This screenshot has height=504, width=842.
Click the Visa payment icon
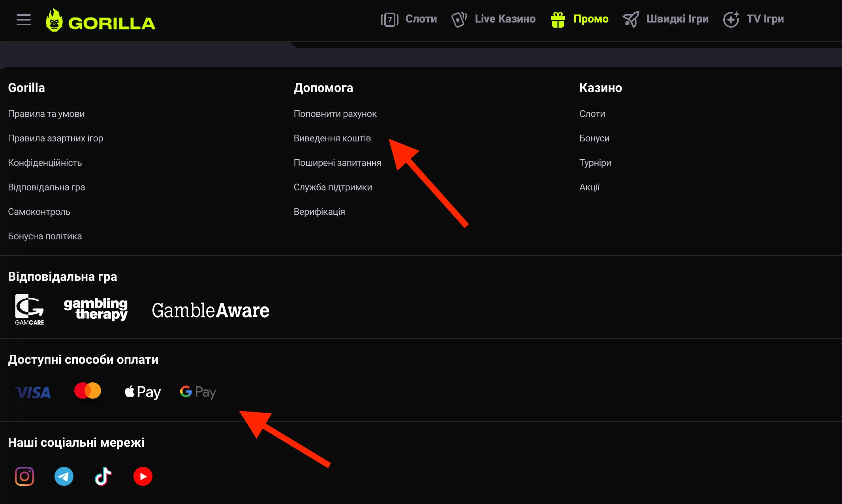click(x=33, y=392)
